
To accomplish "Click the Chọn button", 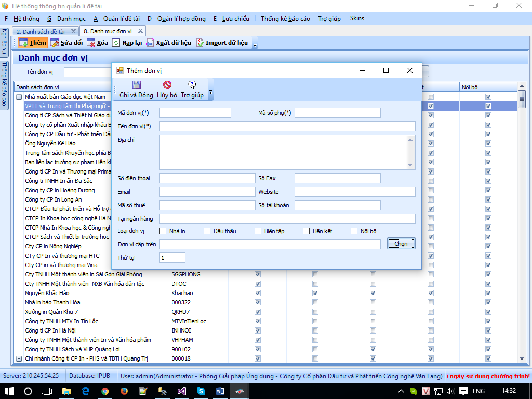I will click(401, 244).
